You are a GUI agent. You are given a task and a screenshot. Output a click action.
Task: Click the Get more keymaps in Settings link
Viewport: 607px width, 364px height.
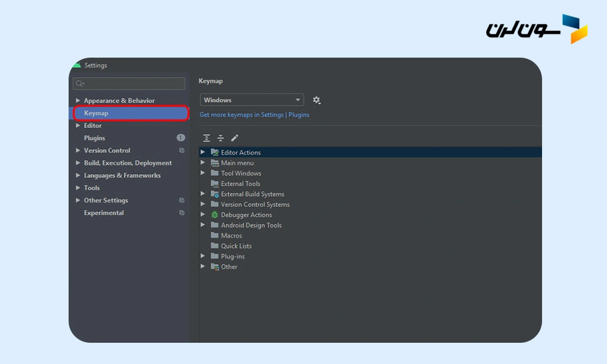pyautogui.click(x=242, y=115)
